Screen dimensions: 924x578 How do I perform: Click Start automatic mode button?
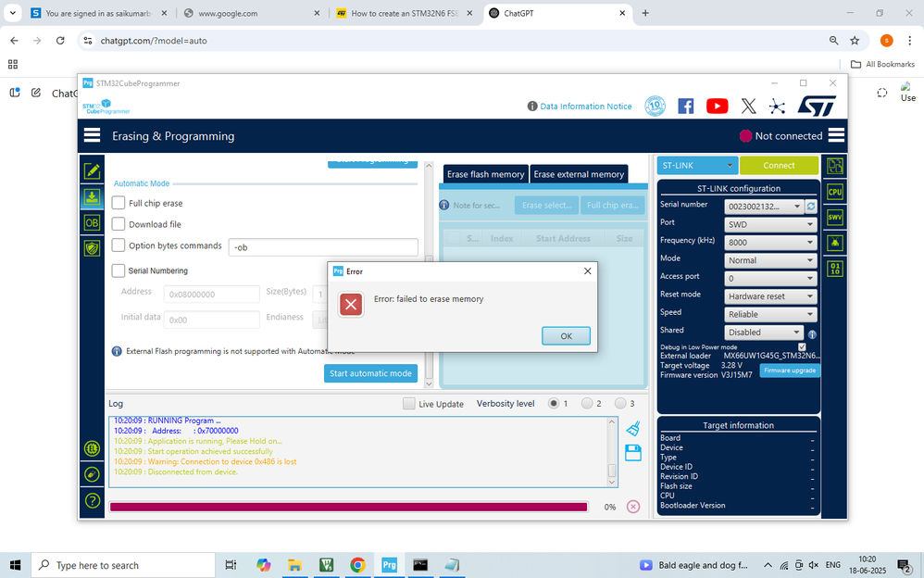click(x=370, y=373)
